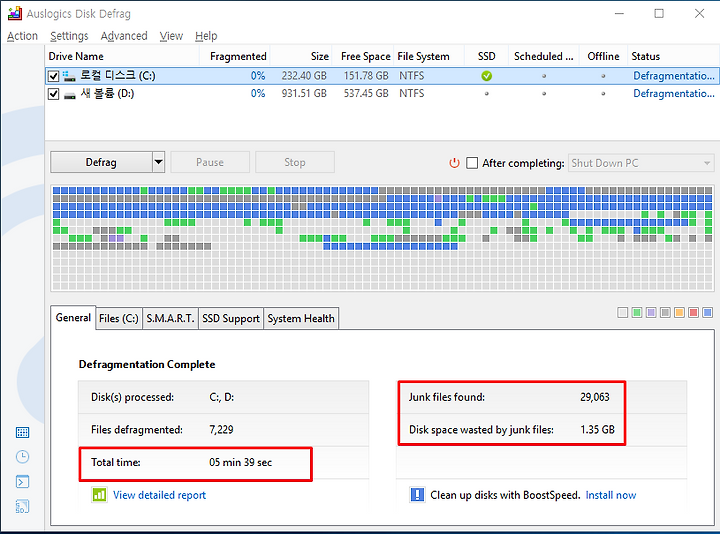Image resolution: width=720 pixels, height=534 pixels.
Task: Click the bar chart icon beside View detailed report
Action: pos(99,495)
